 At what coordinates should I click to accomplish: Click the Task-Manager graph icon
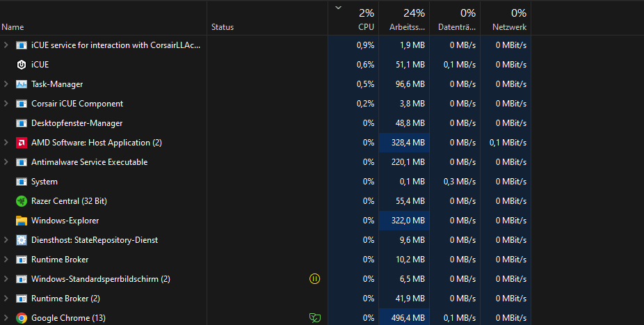click(x=22, y=84)
